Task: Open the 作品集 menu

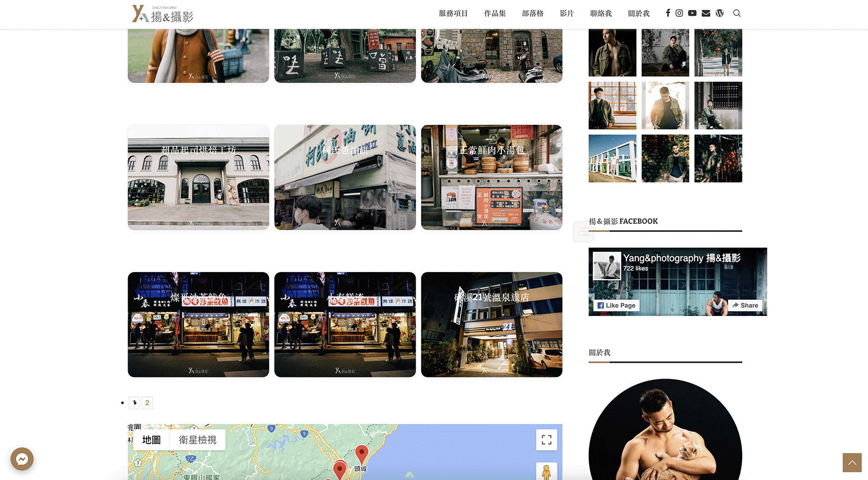Action: pyautogui.click(x=495, y=14)
